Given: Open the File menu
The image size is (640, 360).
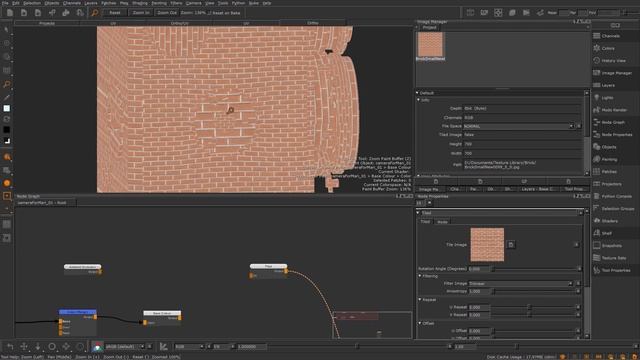Looking at the screenshot, I should pyautogui.click(x=5, y=3).
